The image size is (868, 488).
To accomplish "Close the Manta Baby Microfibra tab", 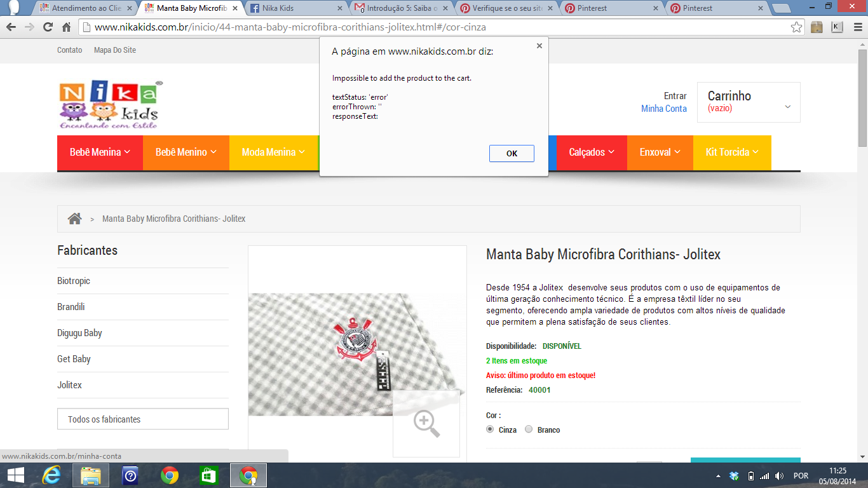I will coord(234,8).
